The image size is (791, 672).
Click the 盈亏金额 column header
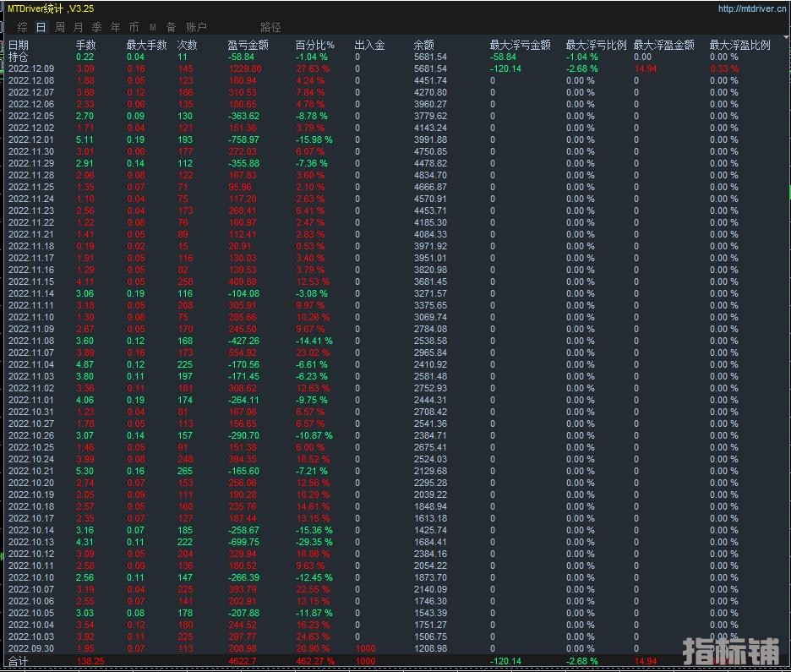(x=248, y=45)
